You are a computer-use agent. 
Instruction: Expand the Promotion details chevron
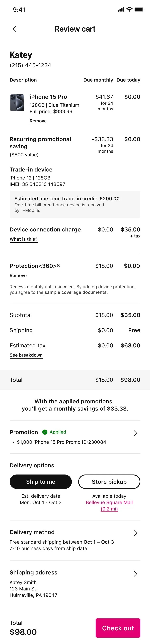[x=136, y=433]
